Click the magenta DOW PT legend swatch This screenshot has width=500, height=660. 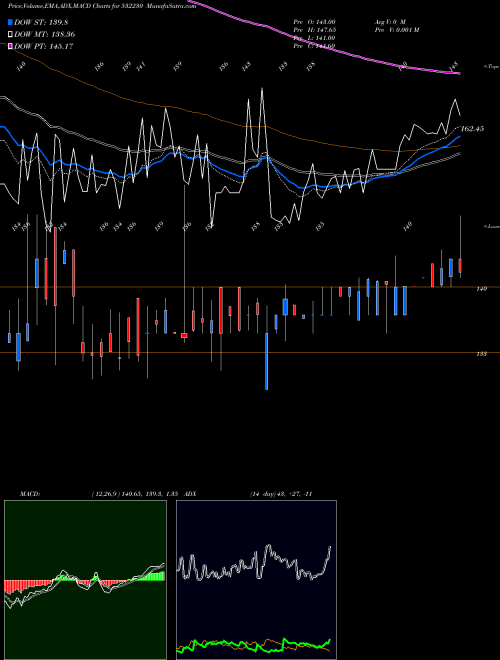tap(11, 46)
